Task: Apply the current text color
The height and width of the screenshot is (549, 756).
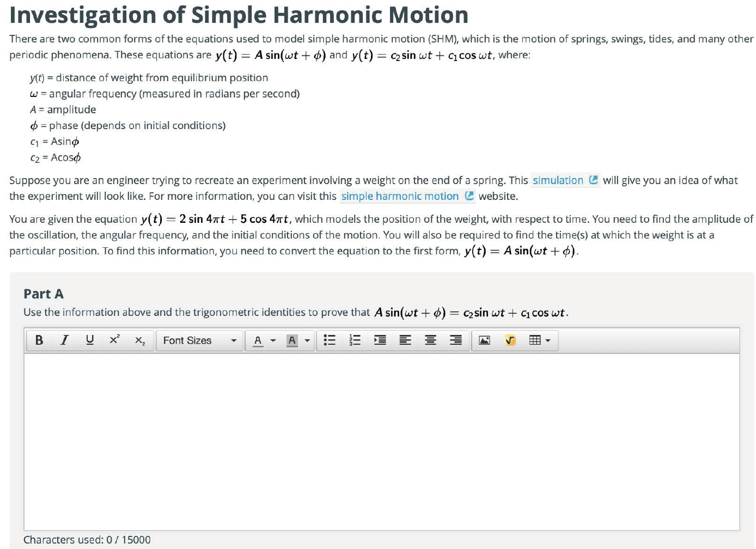Action: (258, 340)
